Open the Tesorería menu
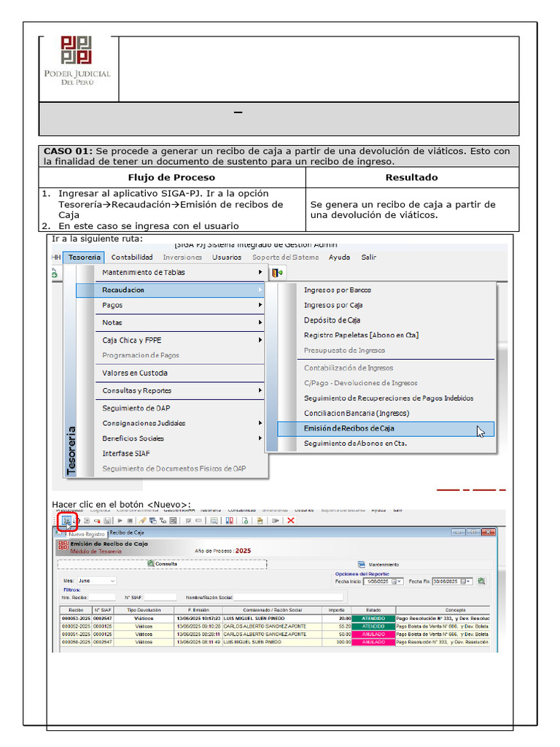This screenshot has height=747, width=560. click(x=85, y=258)
